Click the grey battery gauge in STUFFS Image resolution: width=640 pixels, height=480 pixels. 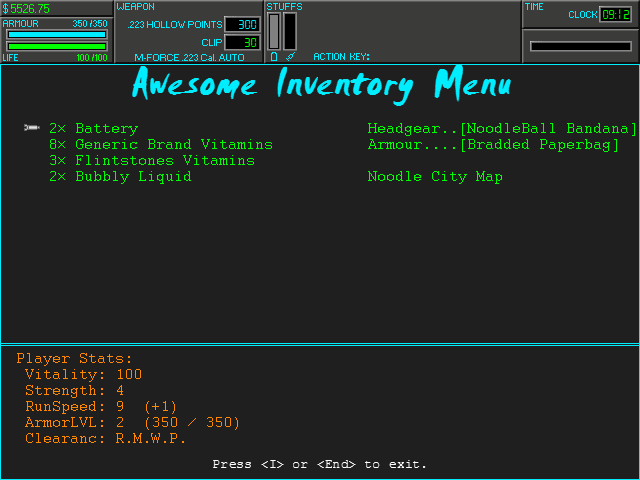274,31
